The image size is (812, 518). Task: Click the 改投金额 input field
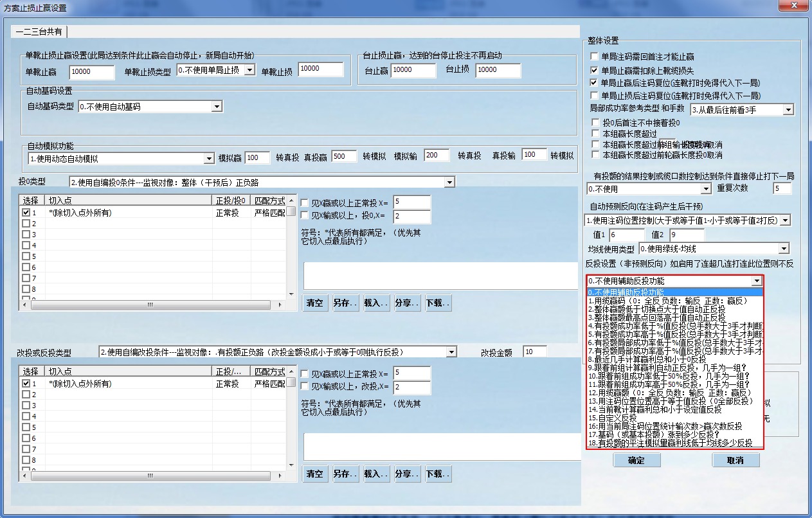point(538,352)
